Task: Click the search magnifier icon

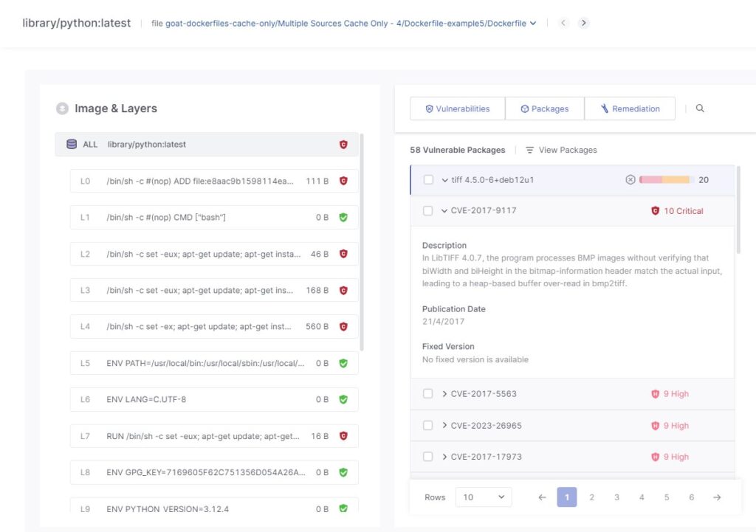Action: (x=700, y=108)
